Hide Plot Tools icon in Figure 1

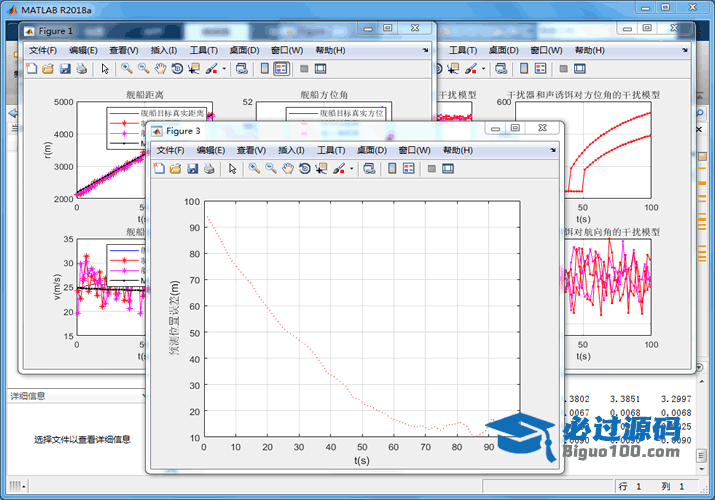(304, 69)
